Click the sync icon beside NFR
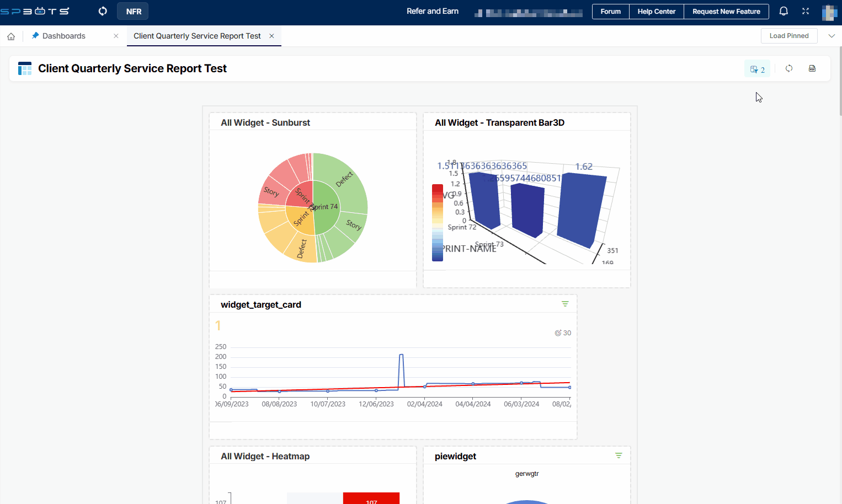The width and height of the screenshot is (842, 504). pos(103,11)
